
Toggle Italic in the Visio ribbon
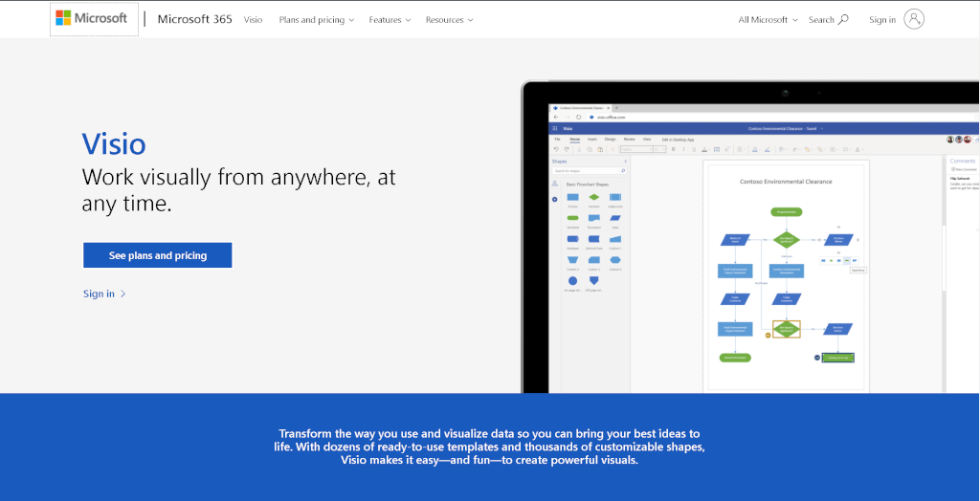(683, 149)
